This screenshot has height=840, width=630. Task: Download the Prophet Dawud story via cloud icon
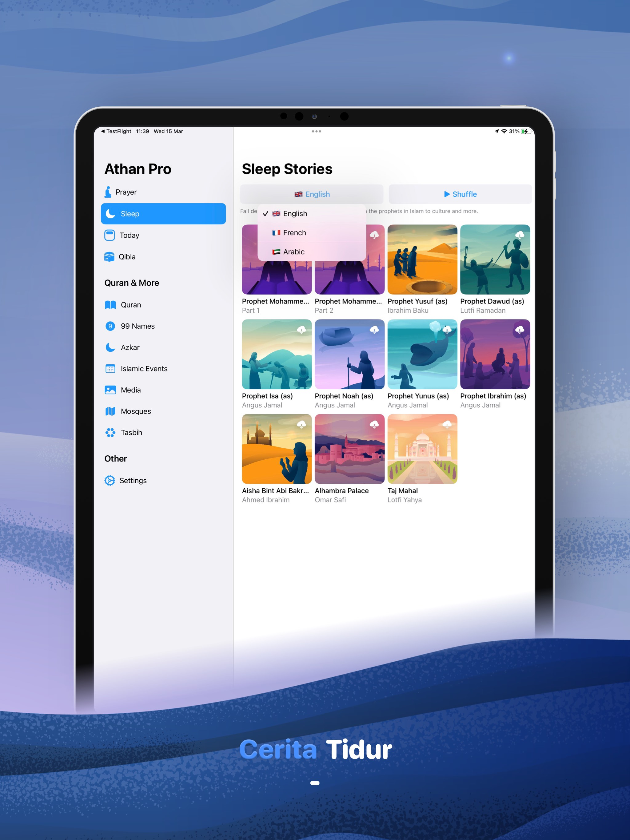pos(520,235)
